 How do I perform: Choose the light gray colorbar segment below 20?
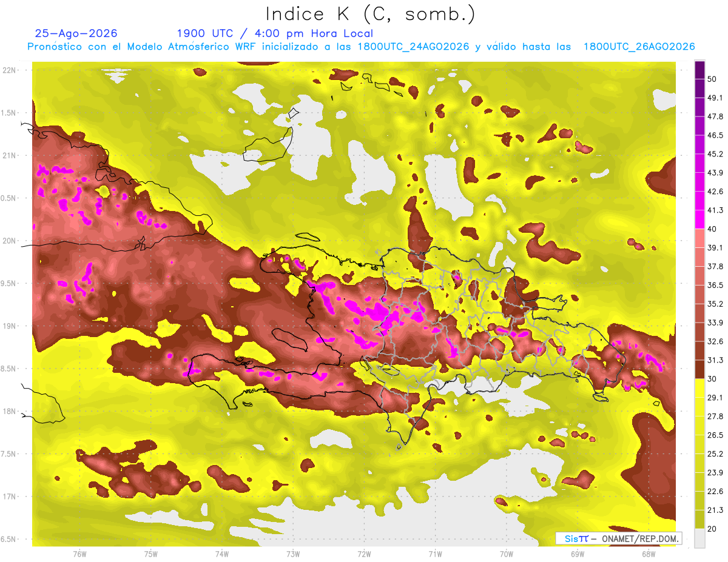[x=699, y=538]
